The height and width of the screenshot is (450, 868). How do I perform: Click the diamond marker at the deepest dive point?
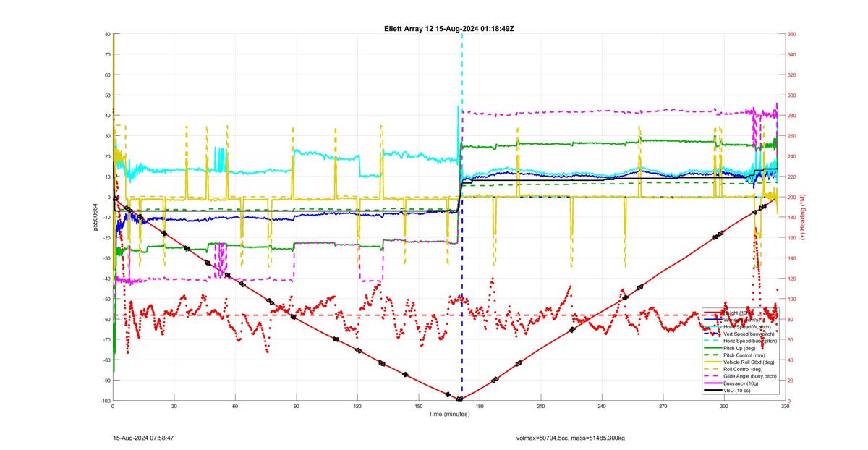point(459,399)
